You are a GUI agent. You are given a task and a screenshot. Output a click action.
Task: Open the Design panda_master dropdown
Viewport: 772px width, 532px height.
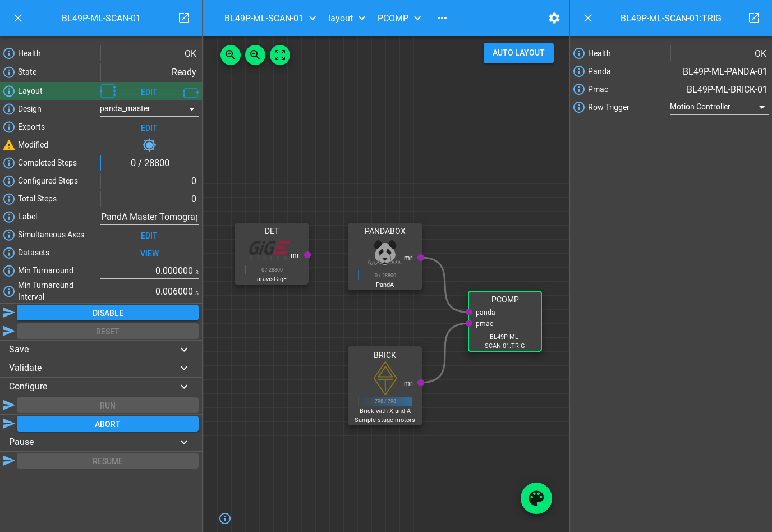(x=149, y=109)
